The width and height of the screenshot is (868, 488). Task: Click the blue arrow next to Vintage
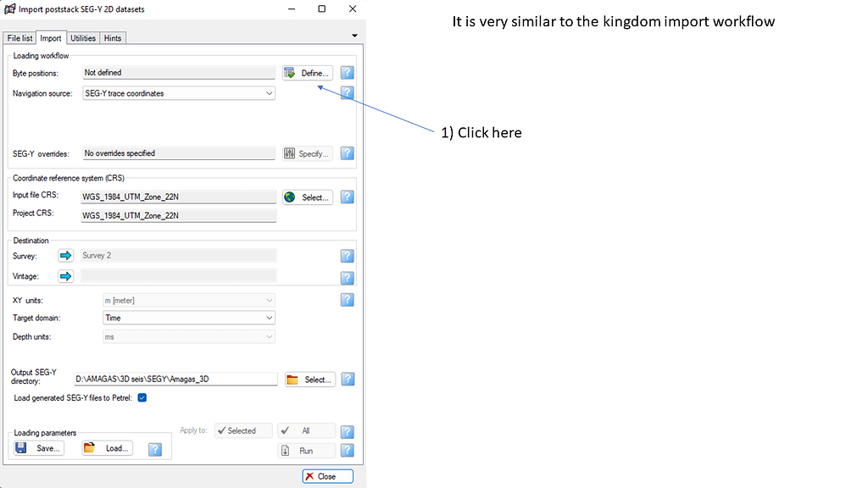pyautogui.click(x=65, y=275)
